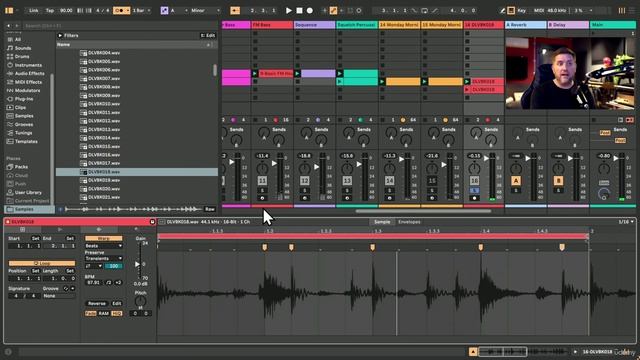Screen dimensions: 640x360
Task: Open the 1 Bar quantization dropdown
Action: 141,10
